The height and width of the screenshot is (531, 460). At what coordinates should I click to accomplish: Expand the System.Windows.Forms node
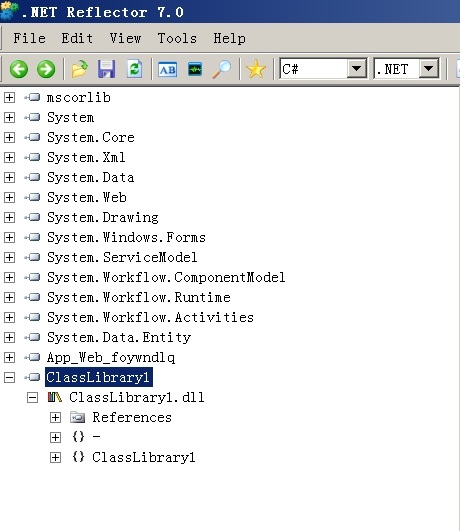[9, 237]
